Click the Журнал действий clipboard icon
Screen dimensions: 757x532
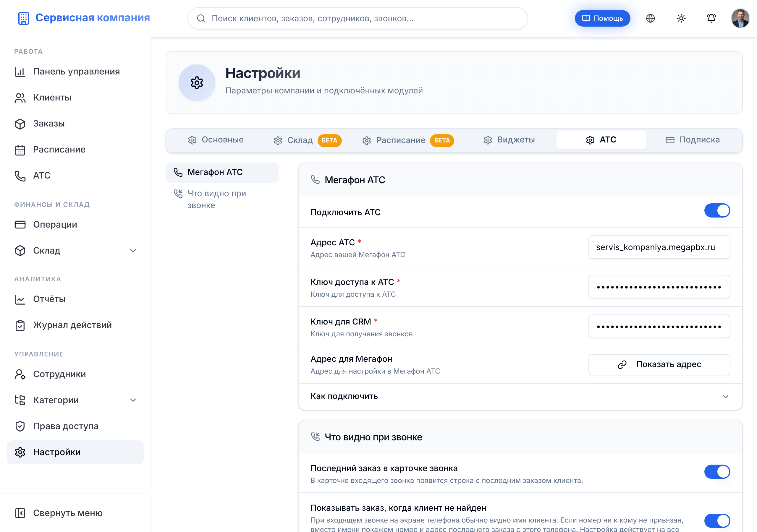tap(20, 325)
